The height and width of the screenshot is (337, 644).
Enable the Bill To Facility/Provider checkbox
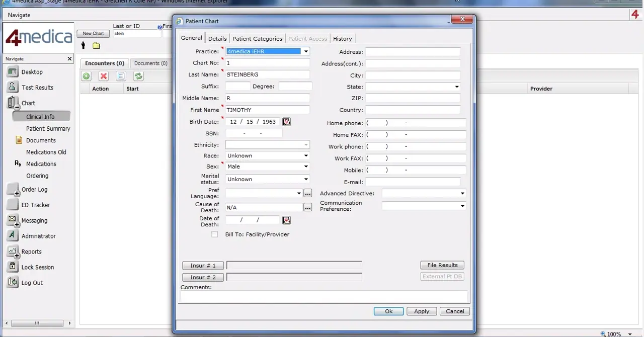click(x=214, y=234)
